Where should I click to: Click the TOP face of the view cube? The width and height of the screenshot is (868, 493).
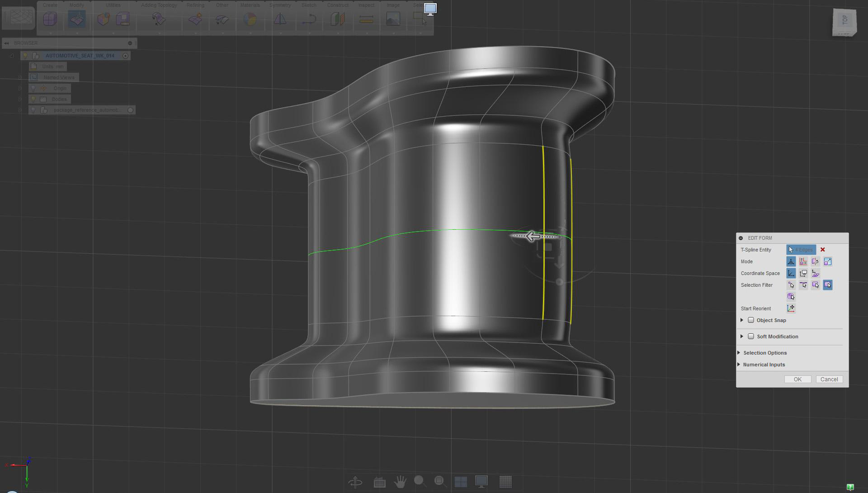point(844,20)
